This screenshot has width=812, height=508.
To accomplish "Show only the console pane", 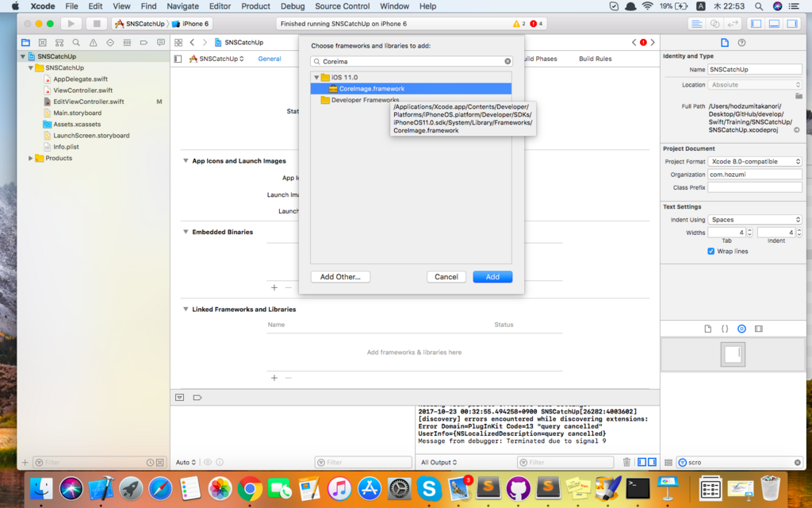I will tap(652, 462).
